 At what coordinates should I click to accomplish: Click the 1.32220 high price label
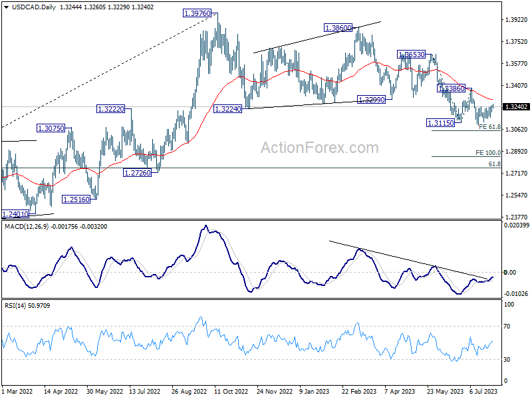click(110, 109)
